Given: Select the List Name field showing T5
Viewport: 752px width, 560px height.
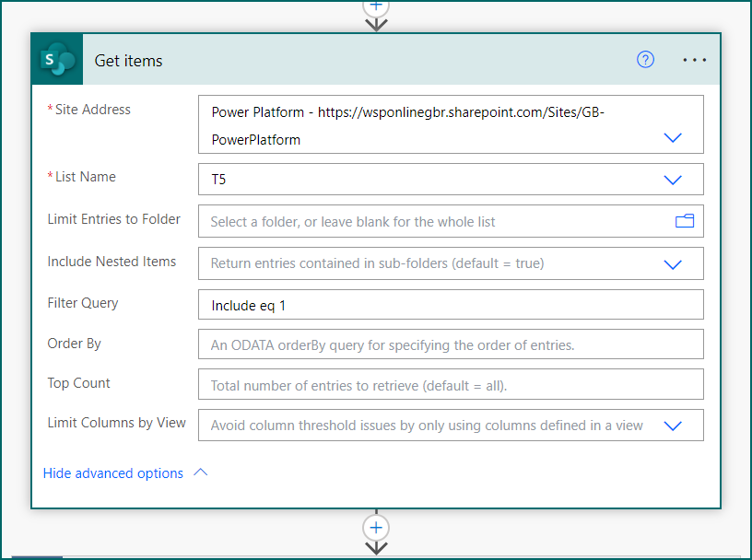Looking at the screenshot, I should point(451,180).
